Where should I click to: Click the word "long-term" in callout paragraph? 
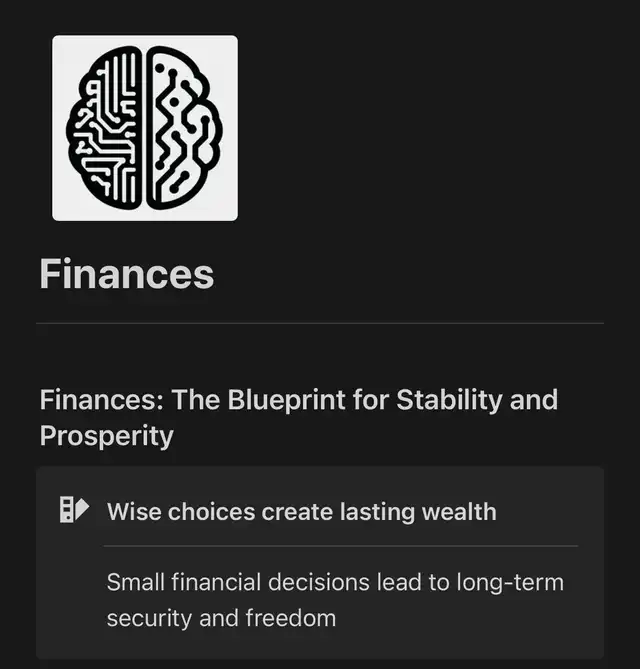point(510,583)
